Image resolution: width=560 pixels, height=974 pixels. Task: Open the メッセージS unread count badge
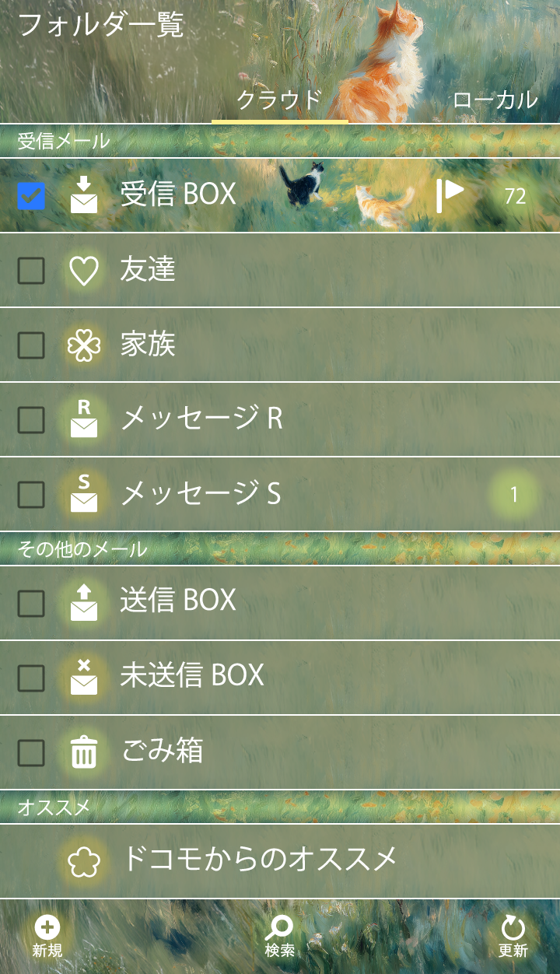[x=513, y=494]
